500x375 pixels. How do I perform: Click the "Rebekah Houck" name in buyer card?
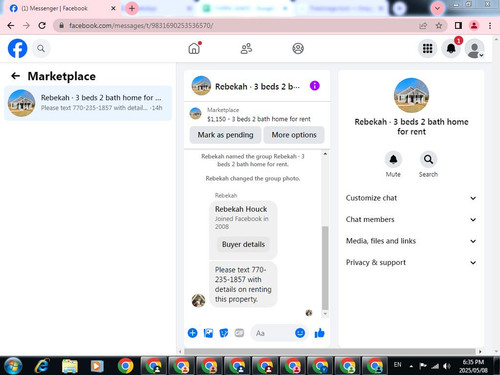[x=241, y=209]
